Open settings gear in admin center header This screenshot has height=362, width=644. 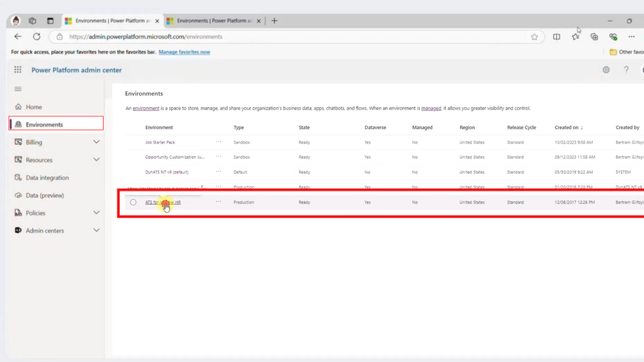coord(606,70)
